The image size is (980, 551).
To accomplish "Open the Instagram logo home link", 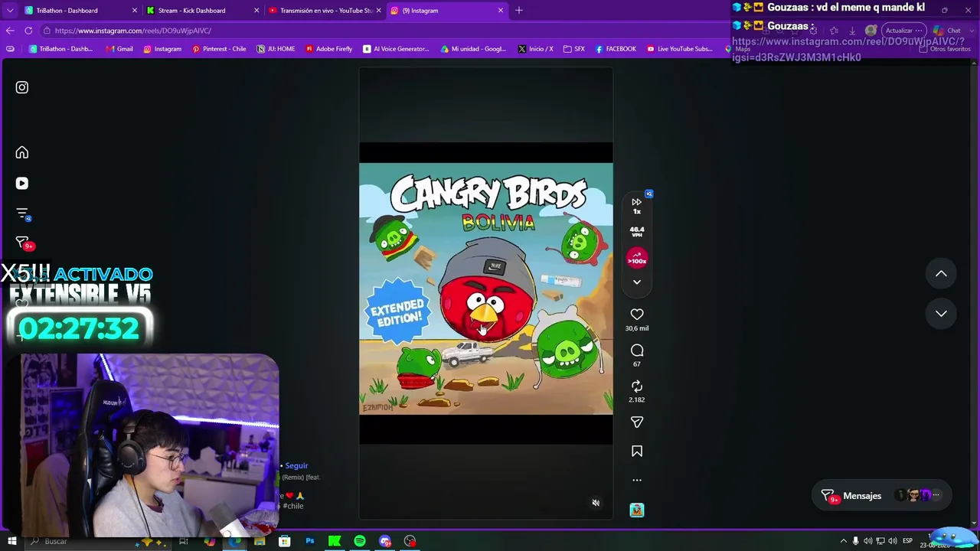I will pyautogui.click(x=21, y=87).
